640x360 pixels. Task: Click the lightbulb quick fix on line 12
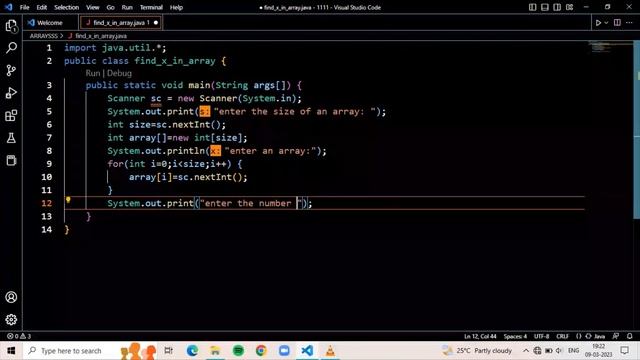[68, 200]
